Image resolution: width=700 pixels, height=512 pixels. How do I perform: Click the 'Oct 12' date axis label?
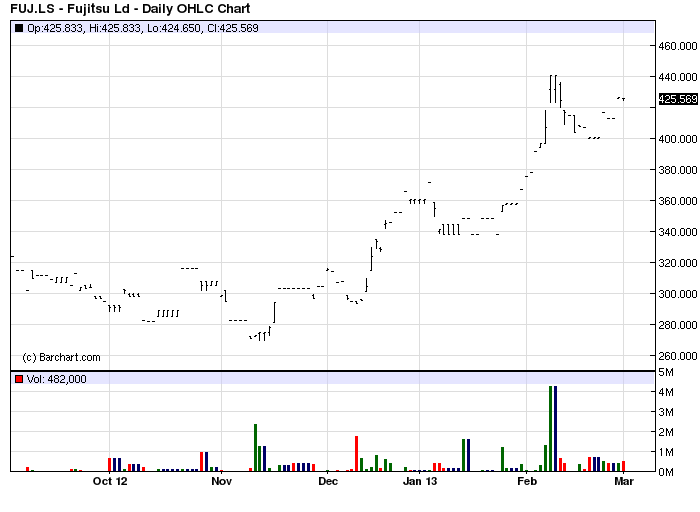pos(110,481)
